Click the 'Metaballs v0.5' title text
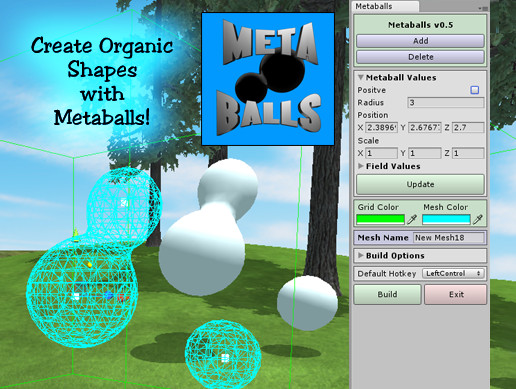This screenshot has height=389, width=516. (x=420, y=25)
